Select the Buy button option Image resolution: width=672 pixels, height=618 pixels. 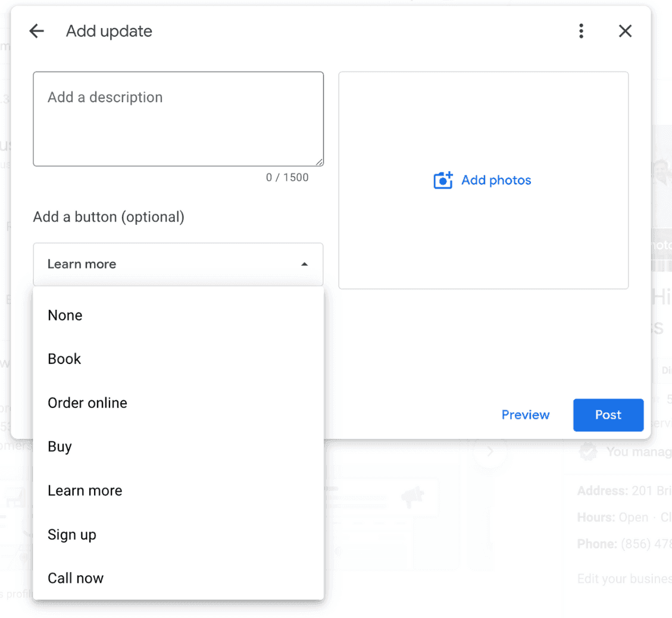tap(179, 447)
